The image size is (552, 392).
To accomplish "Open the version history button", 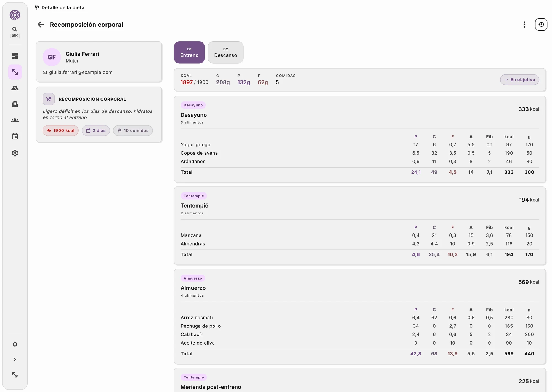I will coord(541,25).
